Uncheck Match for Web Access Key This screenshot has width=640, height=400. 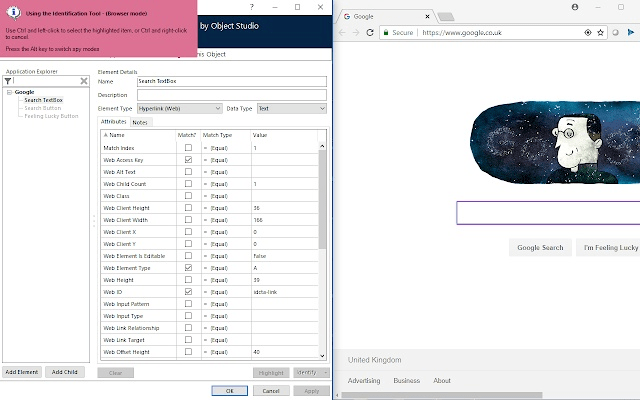[x=188, y=160]
